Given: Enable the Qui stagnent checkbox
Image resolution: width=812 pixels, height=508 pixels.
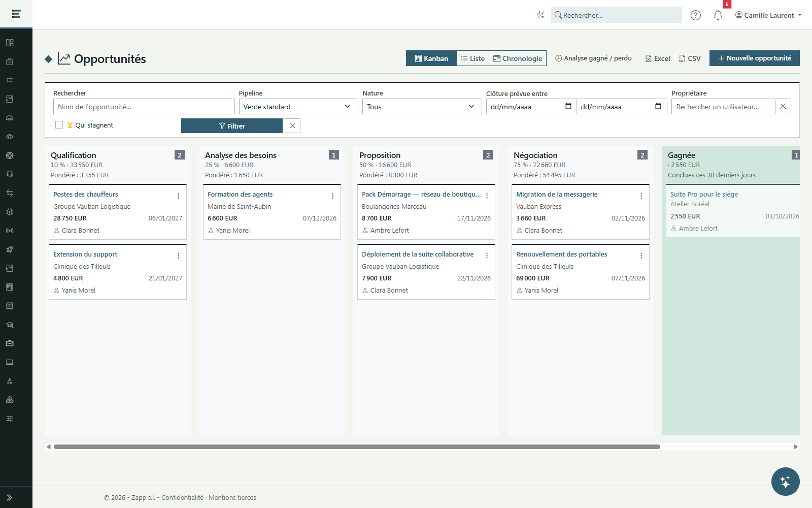Looking at the screenshot, I should (x=59, y=125).
